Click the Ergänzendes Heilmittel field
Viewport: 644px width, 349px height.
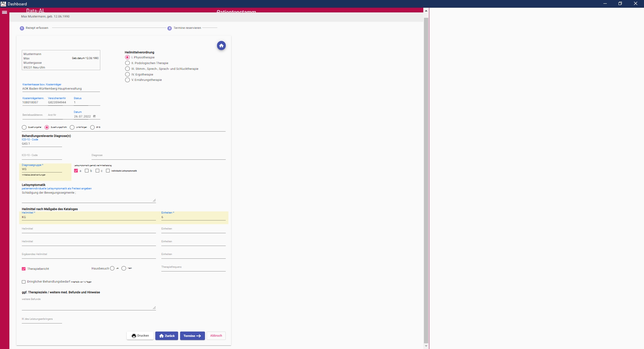coord(89,255)
